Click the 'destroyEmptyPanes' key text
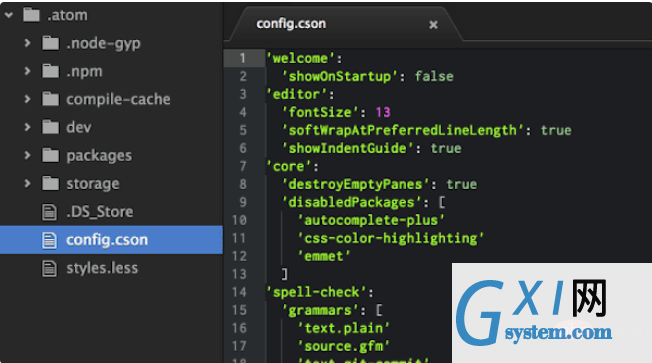 356,184
